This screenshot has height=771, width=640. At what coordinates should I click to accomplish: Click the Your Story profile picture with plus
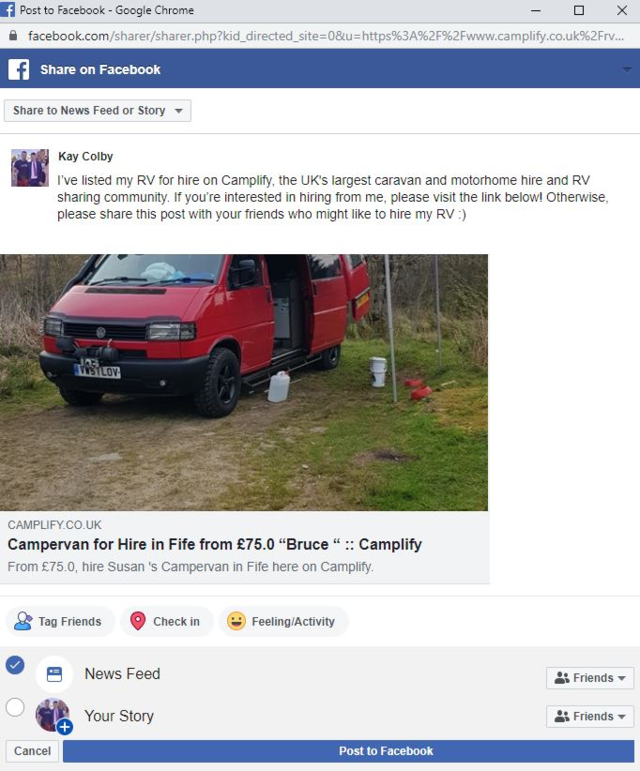coord(54,715)
